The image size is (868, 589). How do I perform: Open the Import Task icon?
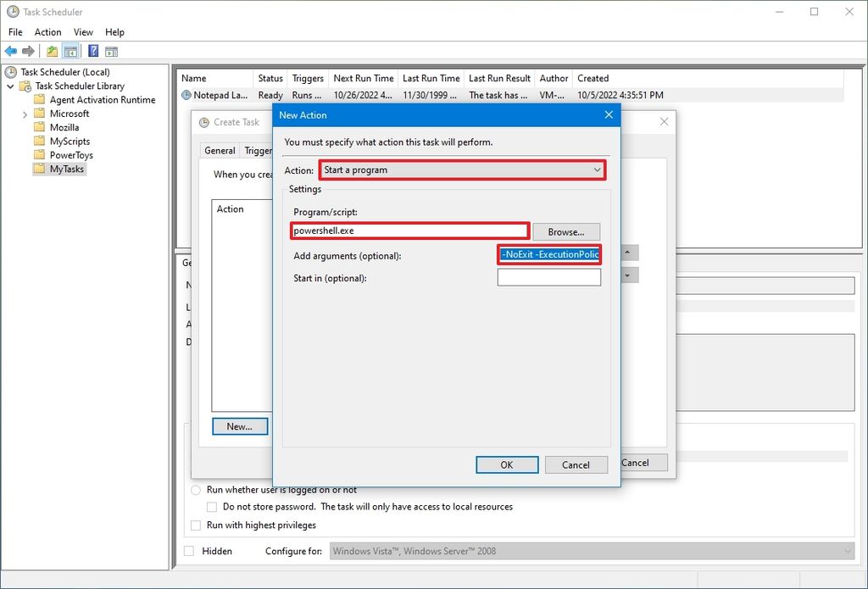point(50,51)
